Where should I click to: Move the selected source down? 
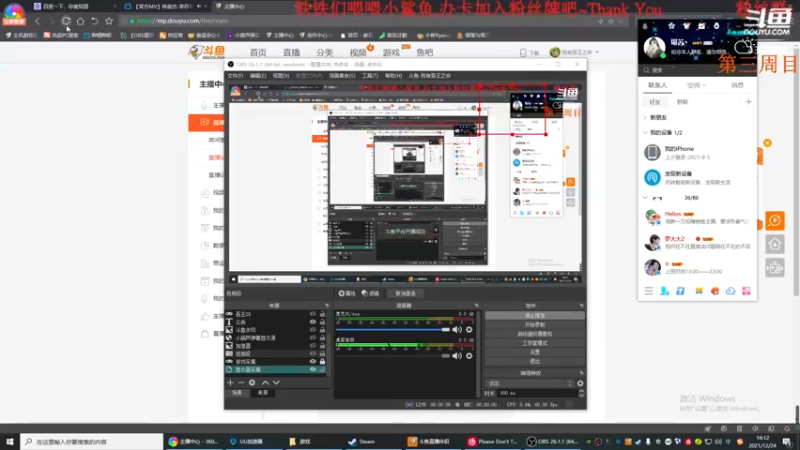coord(276,382)
